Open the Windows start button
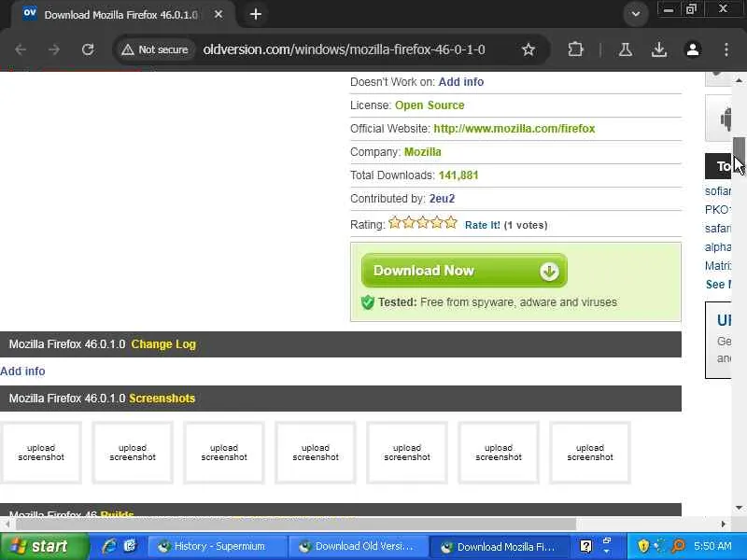This screenshot has height=560, width=747. (x=44, y=546)
